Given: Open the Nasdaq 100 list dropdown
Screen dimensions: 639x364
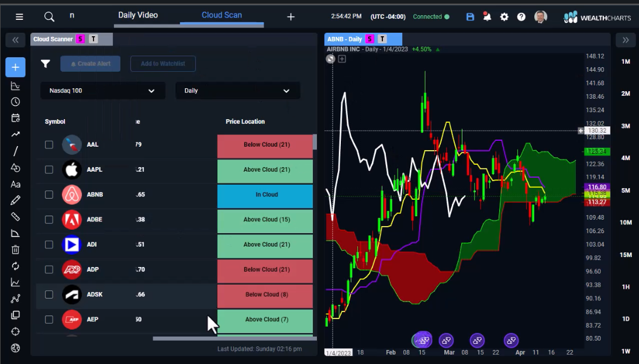Looking at the screenshot, I should pos(103,91).
